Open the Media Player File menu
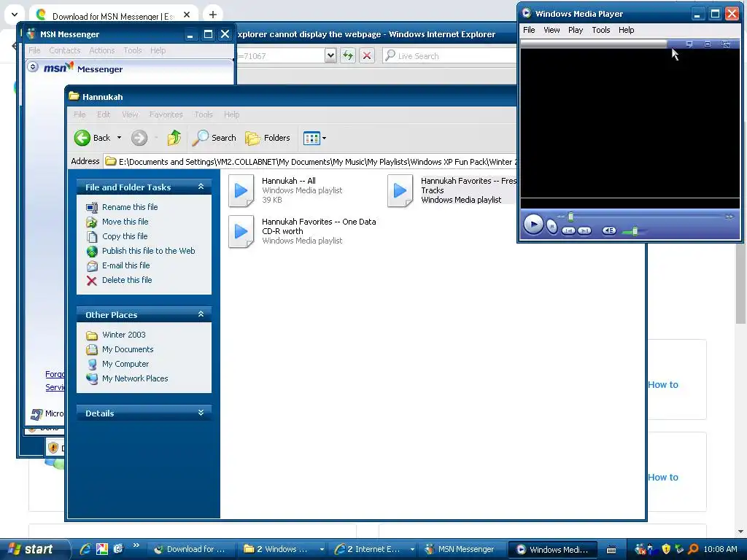This screenshot has height=560, width=747. click(529, 30)
